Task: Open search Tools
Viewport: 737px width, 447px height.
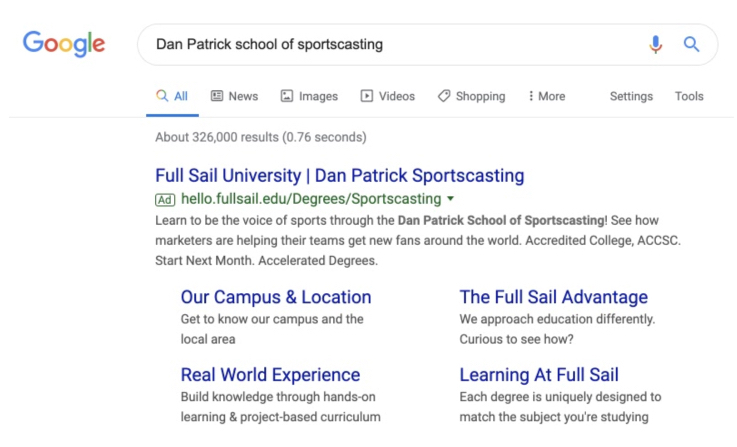Action: click(689, 96)
